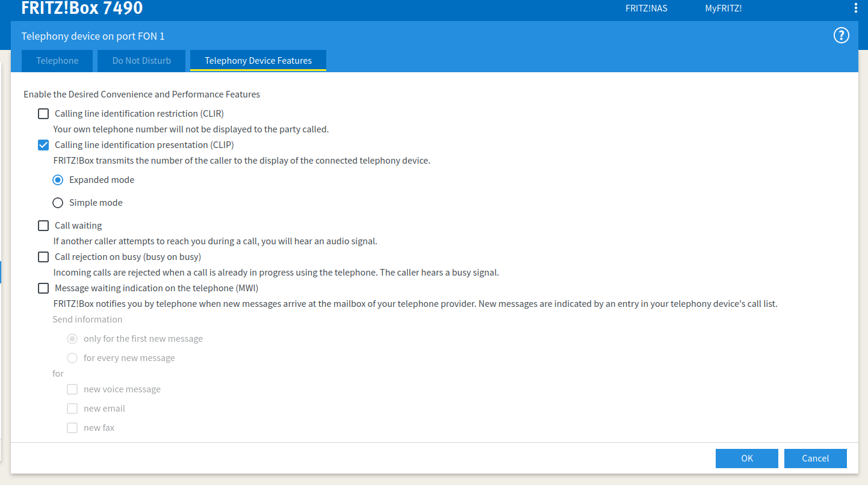Tick Call rejection on busy checkbox
Image resolution: width=868 pixels, height=485 pixels.
(x=43, y=257)
